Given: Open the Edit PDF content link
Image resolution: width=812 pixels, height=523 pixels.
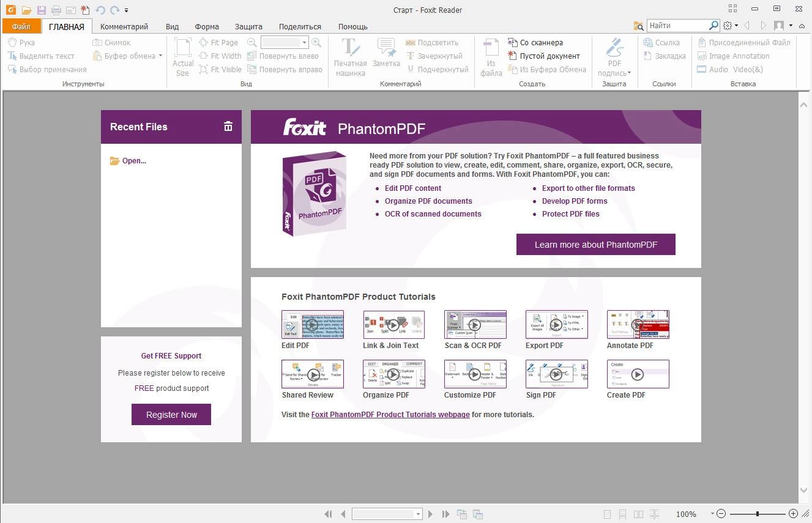Looking at the screenshot, I should tap(413, 188).
